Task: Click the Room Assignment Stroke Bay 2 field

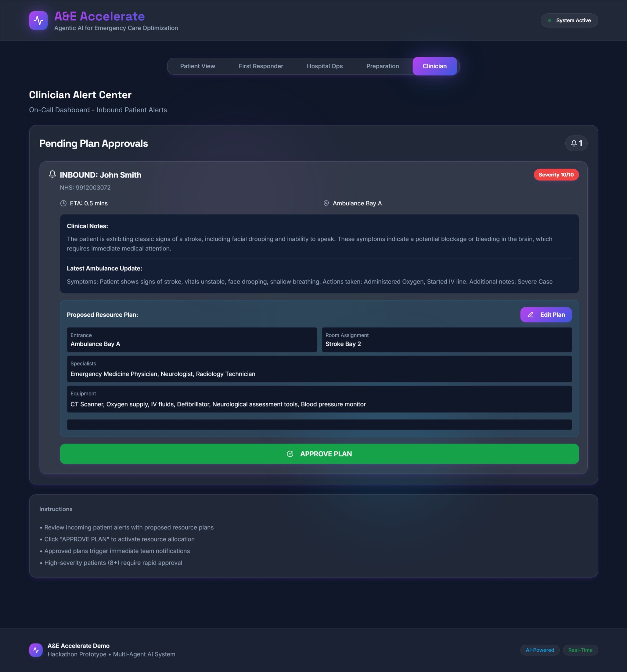Action: tap(446, 340)
